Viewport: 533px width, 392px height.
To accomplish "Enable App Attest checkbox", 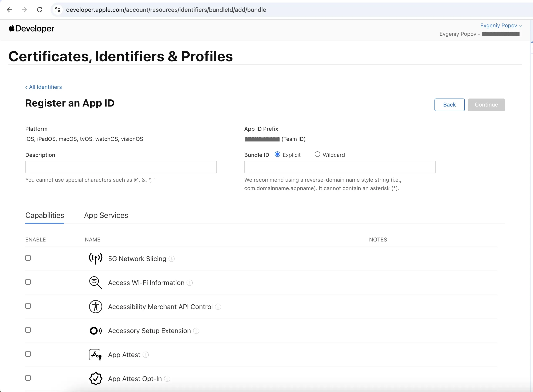I will coord(28,354).
